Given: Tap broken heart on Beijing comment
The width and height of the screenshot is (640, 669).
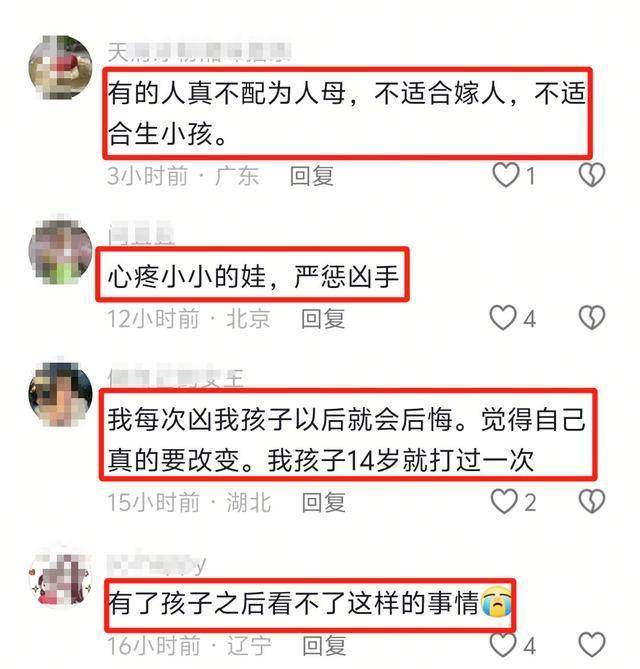Looking at the screenshot, I should [x=592, y=318].
